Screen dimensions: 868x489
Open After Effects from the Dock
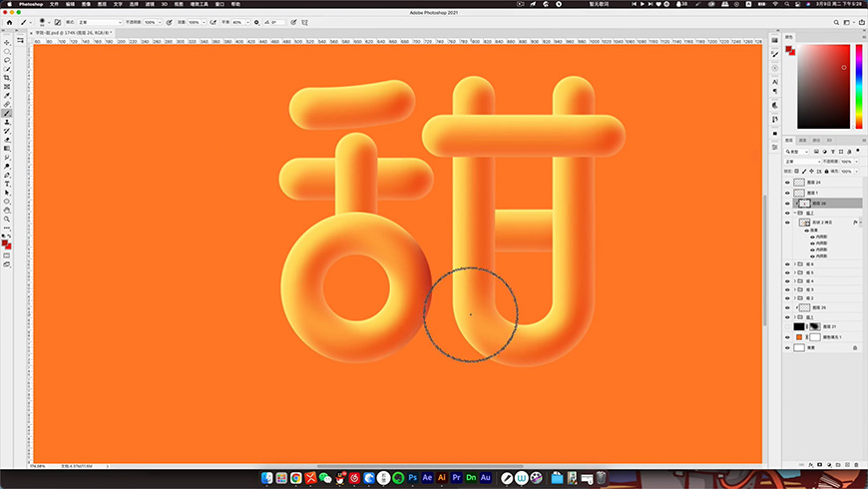(427, 477)
